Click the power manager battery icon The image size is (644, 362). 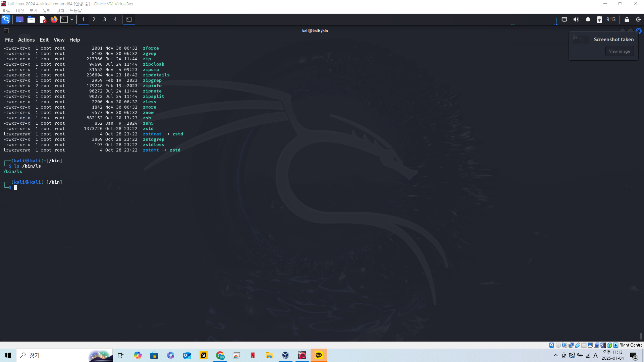click(599, 19)
